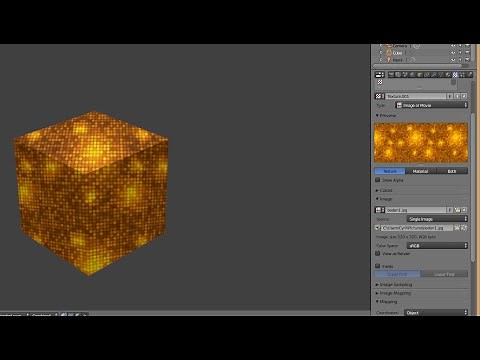Viewport: 480px width, 360px height.
Task: Open the Physics properties tab
Action: coord(470,75)
